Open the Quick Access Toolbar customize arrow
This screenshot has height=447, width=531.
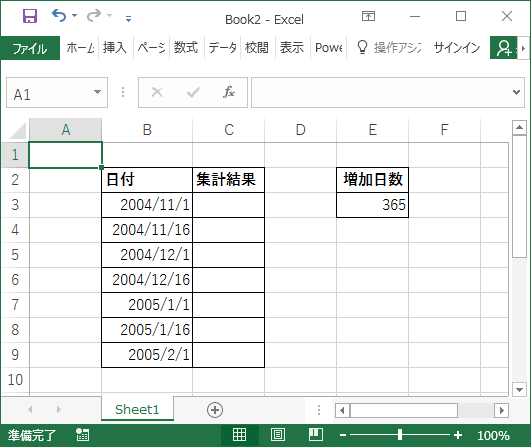click(128, 19)
